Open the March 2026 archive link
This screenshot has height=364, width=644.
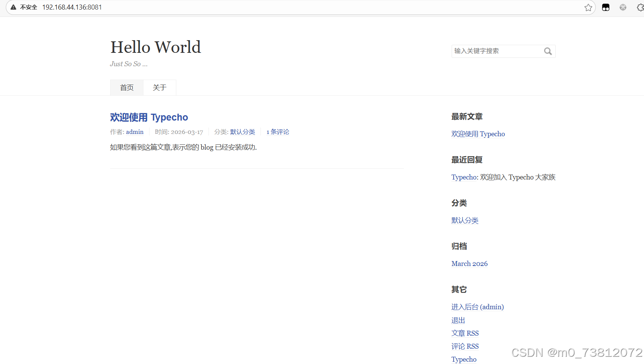click(469, 264)
